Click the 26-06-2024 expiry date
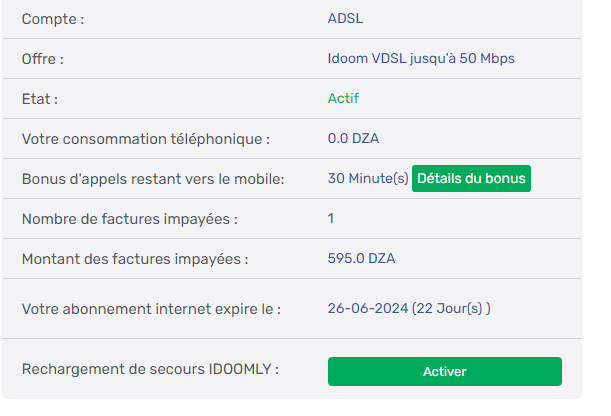 (367, 308)
